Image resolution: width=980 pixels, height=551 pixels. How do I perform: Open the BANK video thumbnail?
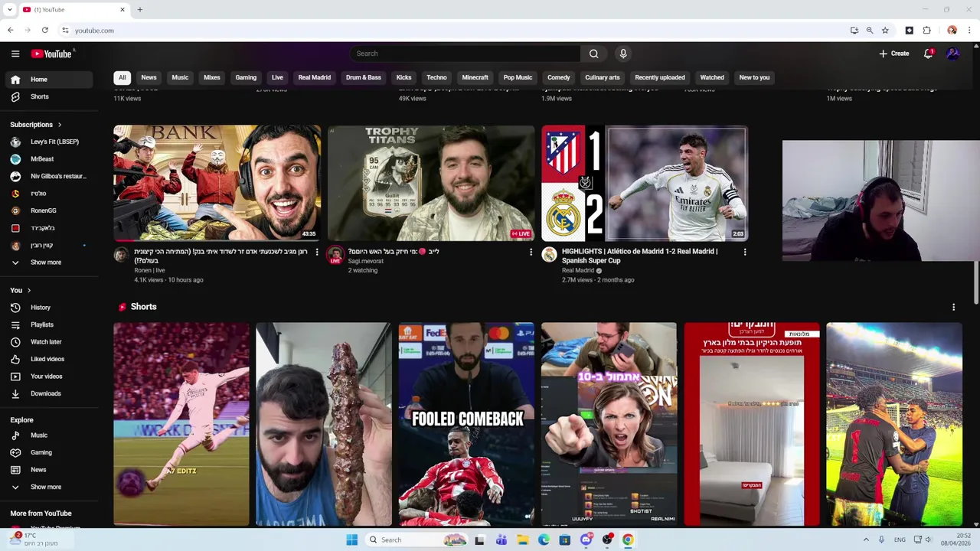(x=217, y=183)
